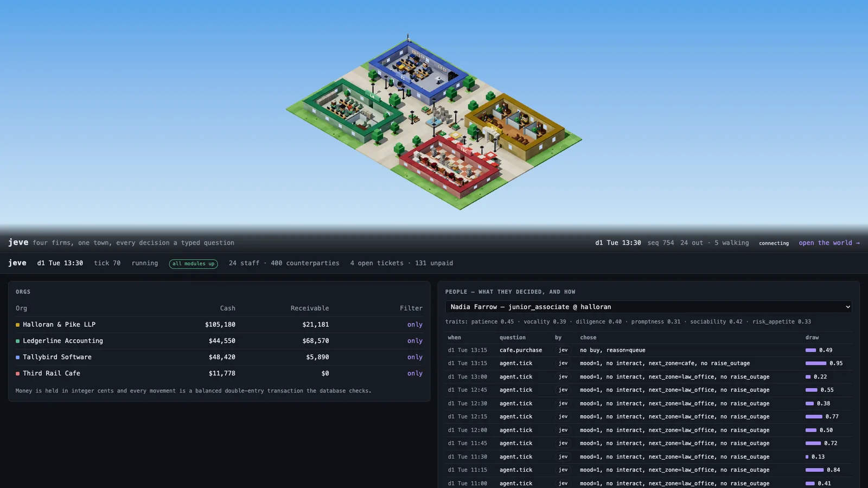This screenshot has width=868, height=488.
Task: Click the blue Tallybird Software color square
Action: click(x=18, y=357)
